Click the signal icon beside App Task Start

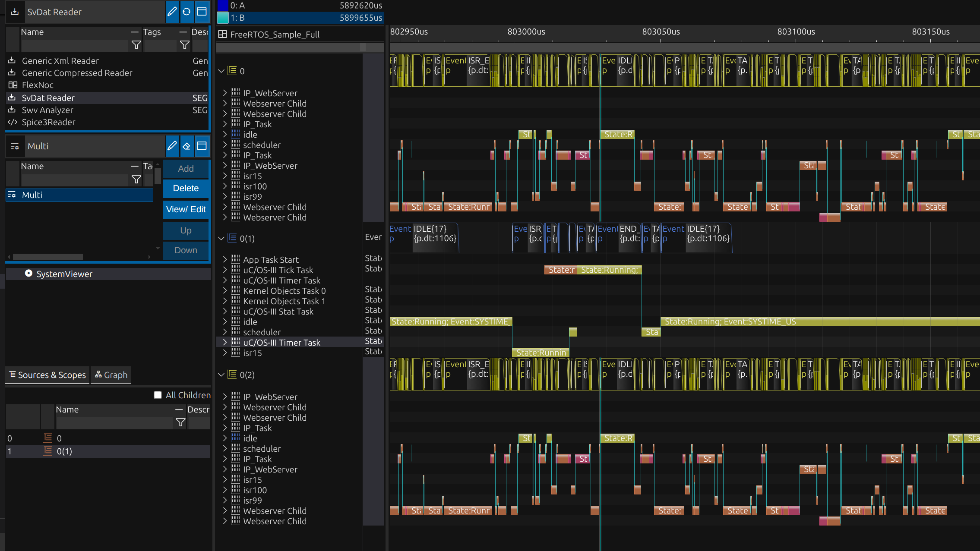pyautogui.click(x=236, y=259)
